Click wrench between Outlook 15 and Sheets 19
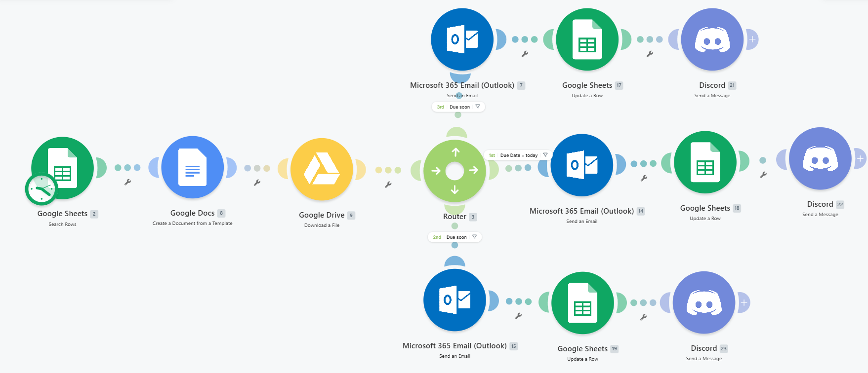 518,316
